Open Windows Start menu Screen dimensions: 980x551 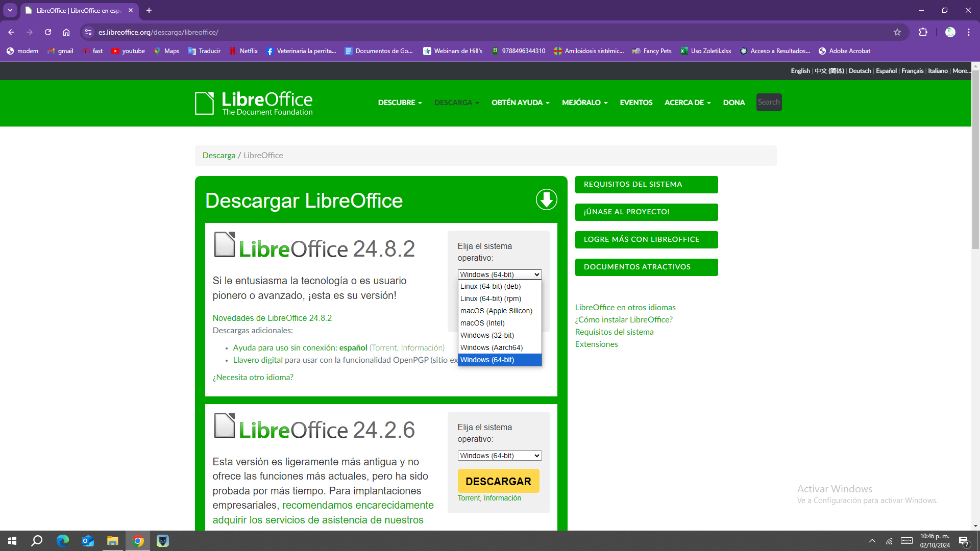tap(12, 541)
